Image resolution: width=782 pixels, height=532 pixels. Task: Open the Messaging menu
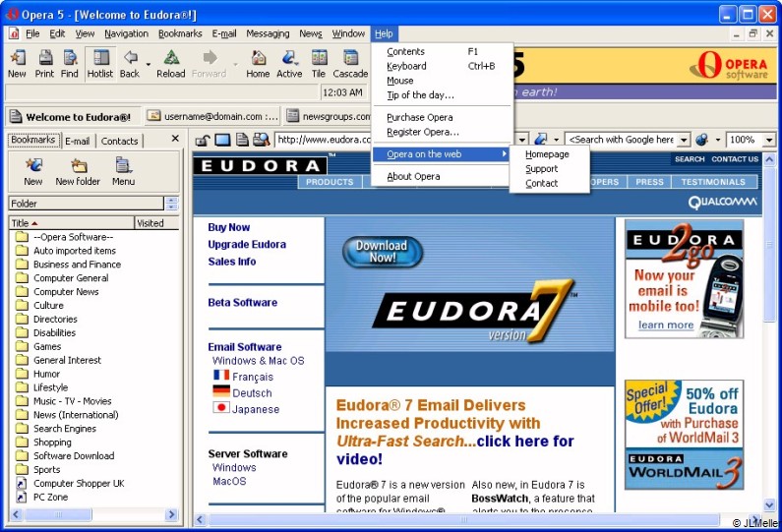coord(268,33)
